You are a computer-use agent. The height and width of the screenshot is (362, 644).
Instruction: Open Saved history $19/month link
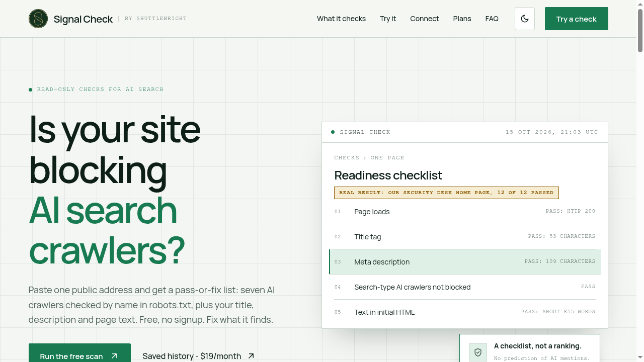point(199,356)
